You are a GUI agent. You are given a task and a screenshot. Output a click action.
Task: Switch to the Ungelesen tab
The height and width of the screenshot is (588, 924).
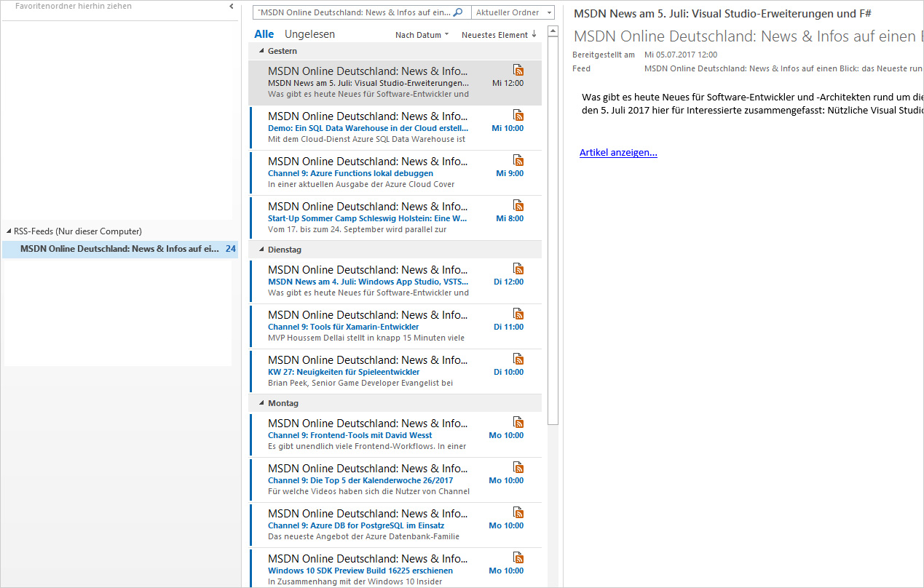311,33
